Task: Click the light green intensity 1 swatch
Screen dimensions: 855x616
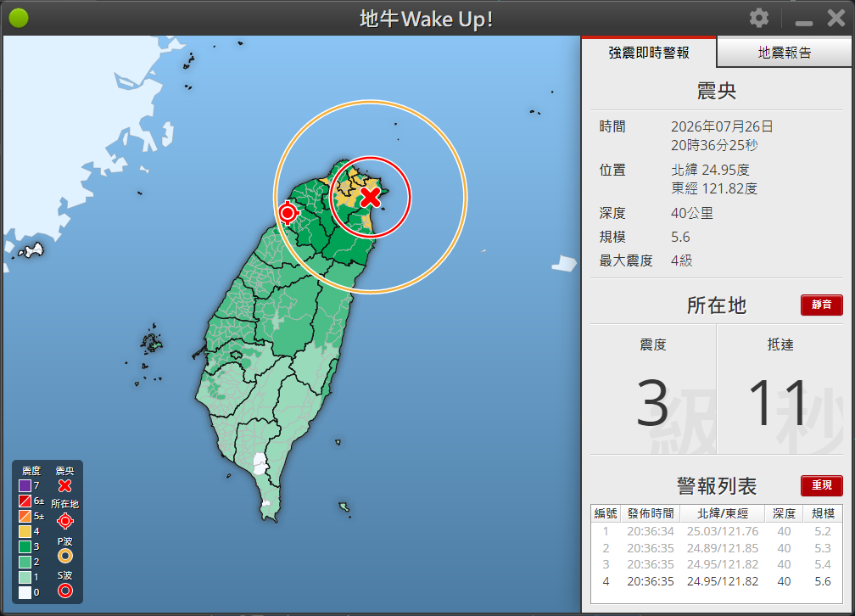Action: point(25,577)
